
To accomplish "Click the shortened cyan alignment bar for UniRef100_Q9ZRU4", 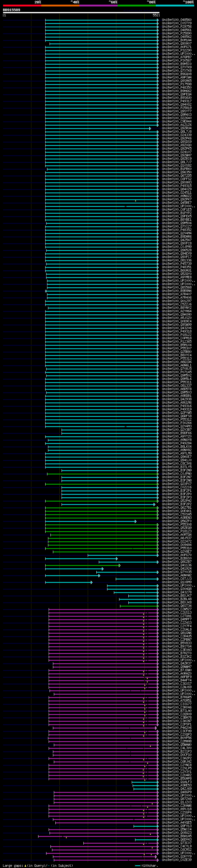I will click(x=98, y=128).
